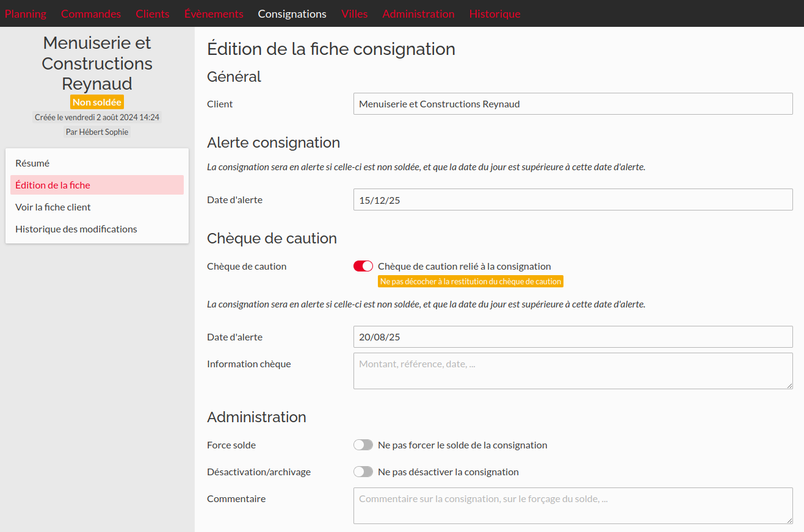
Task: Select the Consignations tab
Action: click(292, 13)
